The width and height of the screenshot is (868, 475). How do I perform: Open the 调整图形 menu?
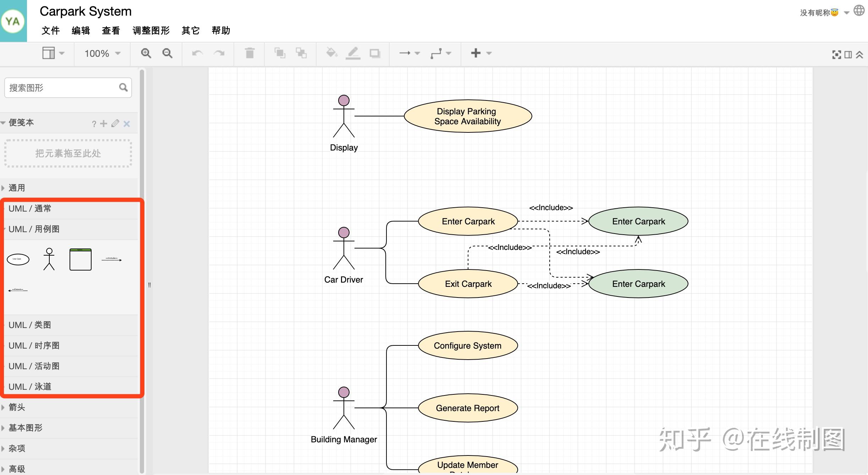point(151,31)
